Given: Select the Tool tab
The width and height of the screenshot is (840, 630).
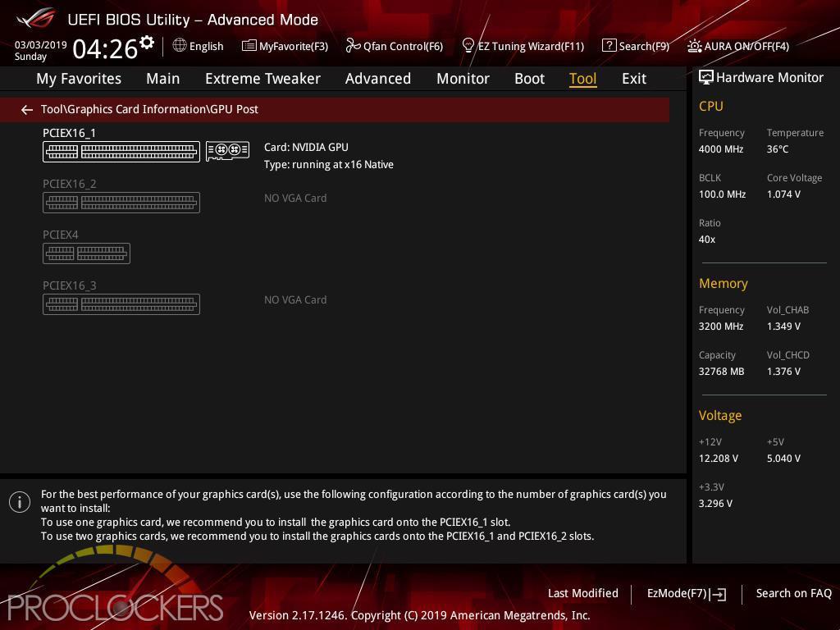Looking at the screenshot, I should pos(583,79).
